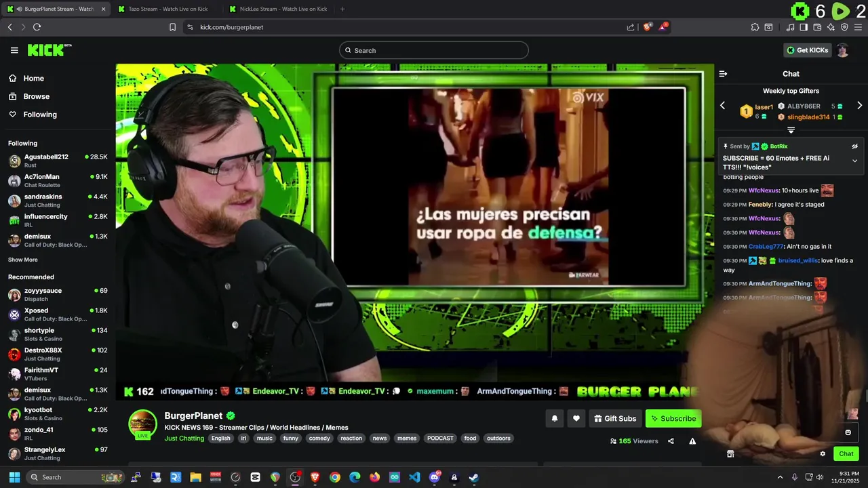Open Xposed recommended channel
This screenshot has width=868, height=488.
click(x=58, y=314)
